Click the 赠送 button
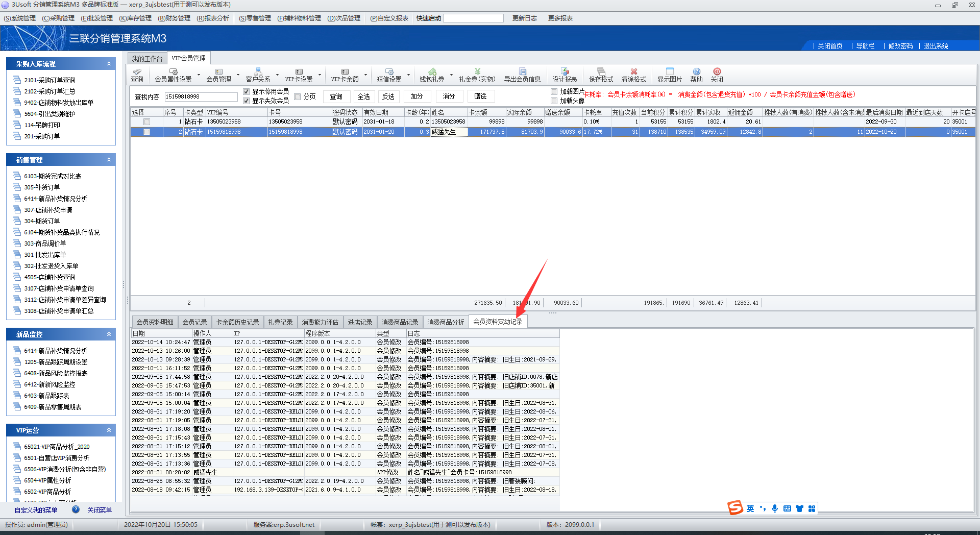The image size is (980, 535). 480,96
